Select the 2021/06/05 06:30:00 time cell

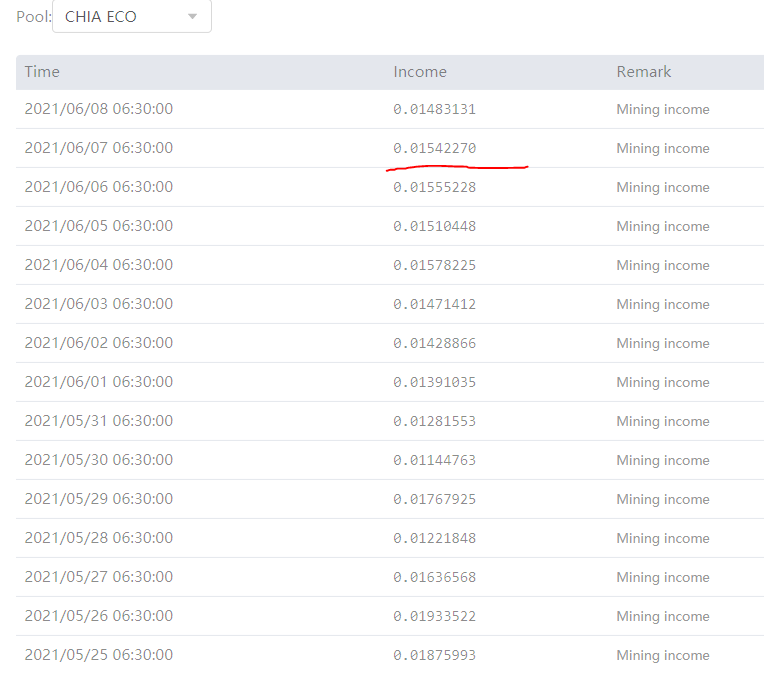click(99, 226)
